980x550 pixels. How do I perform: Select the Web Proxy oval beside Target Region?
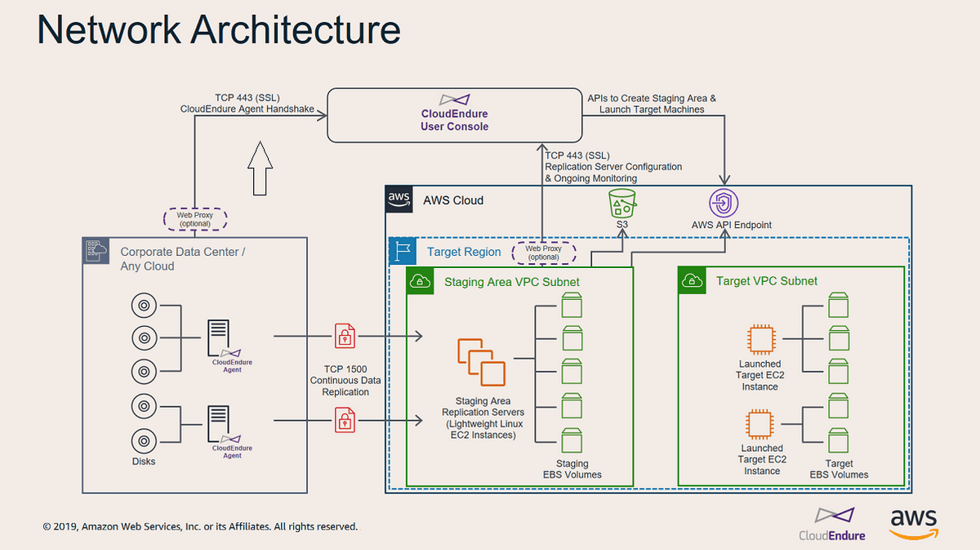pos(544,253)
